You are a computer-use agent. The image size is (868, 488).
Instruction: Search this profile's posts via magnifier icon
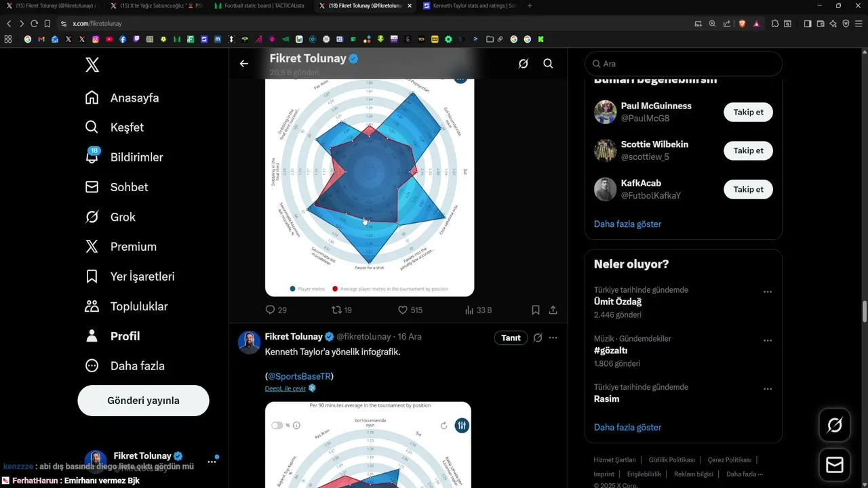[x=548, y=64]
